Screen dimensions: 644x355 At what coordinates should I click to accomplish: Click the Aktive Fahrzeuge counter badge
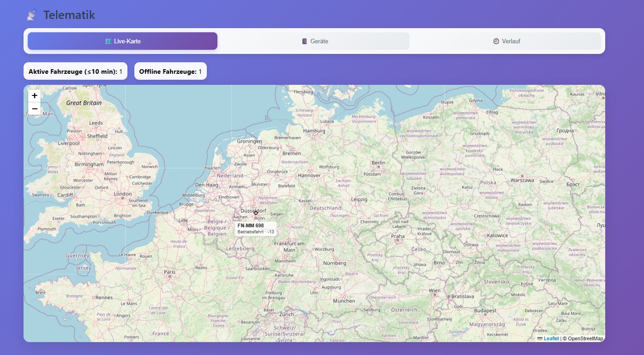click(x=75, y=71)
